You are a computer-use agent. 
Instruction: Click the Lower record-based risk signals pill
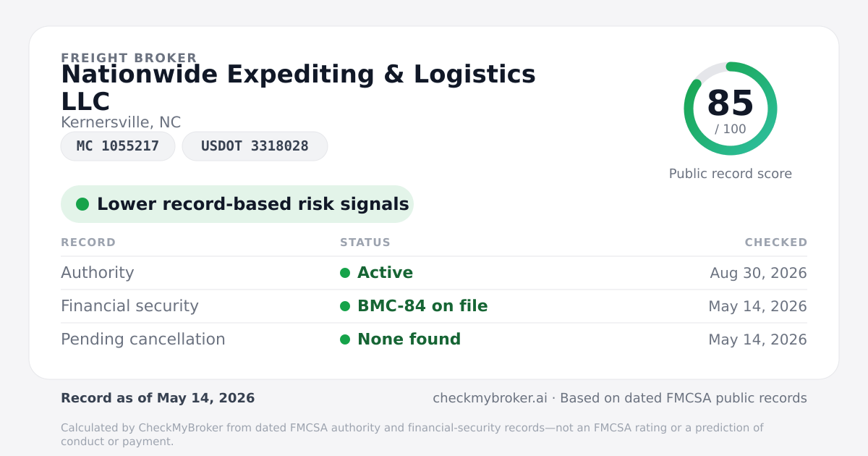[237, 204]
